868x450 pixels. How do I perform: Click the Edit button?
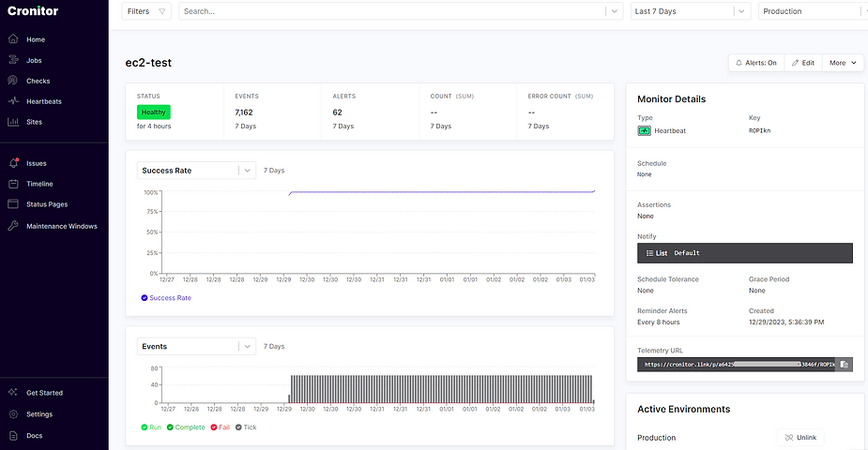click(x=802, y=63)
